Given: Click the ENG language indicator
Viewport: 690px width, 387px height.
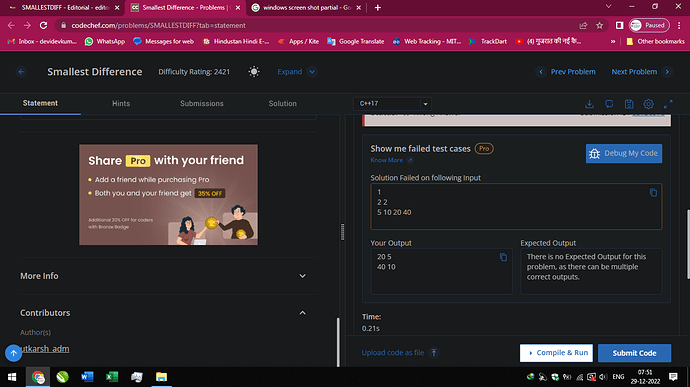Looking at the screenshot, I should pyautogui.click(x=618, y=377).
